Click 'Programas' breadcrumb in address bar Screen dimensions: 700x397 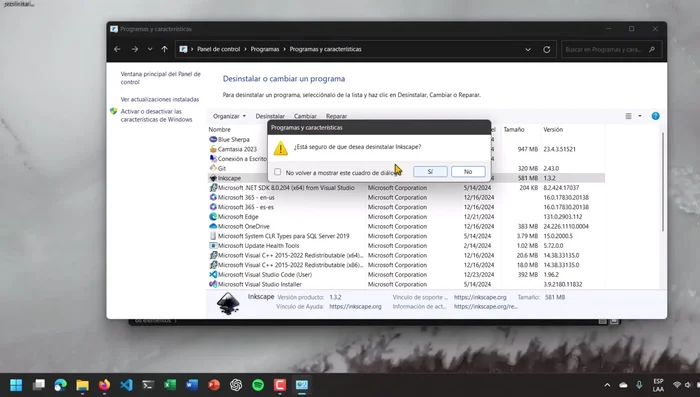coord(265,49)
